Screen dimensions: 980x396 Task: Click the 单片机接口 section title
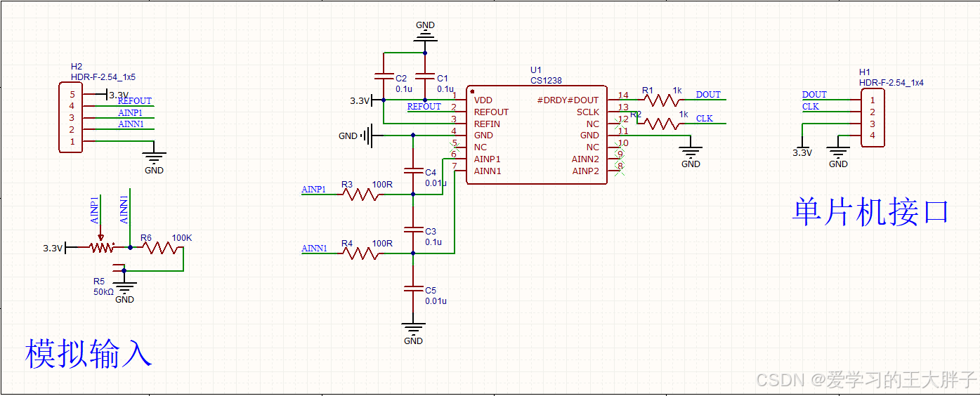pos(871,211)
